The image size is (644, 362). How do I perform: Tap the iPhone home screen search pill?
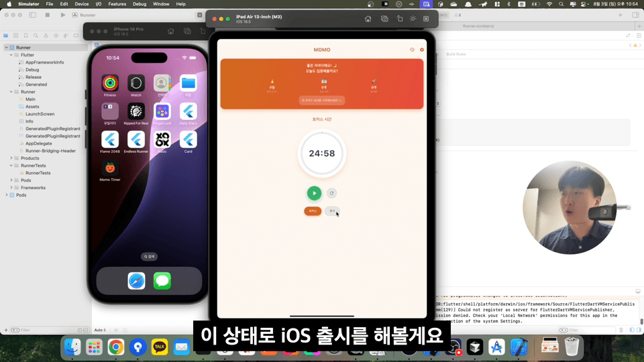(150, 257)
